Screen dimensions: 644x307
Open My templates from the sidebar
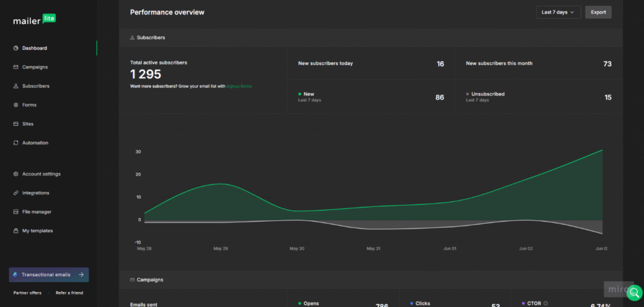click(37, 231)
